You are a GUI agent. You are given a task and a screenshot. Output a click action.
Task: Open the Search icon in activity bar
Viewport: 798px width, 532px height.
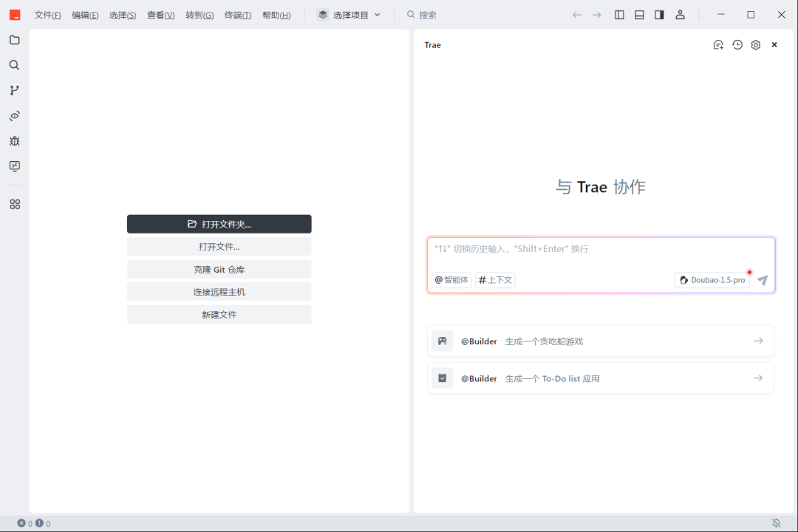point(15,65)
